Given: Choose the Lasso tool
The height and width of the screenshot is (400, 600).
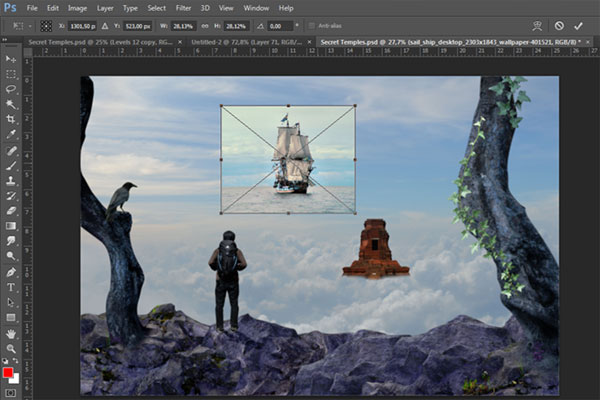Looking at the screenshot, I should [x=11, y=89].
